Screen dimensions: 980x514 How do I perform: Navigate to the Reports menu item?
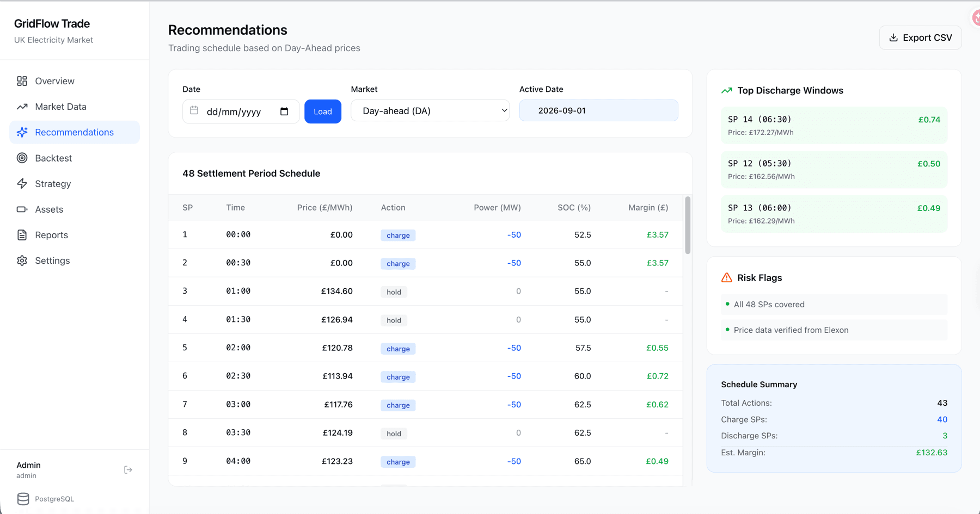(x=75, y=235)
